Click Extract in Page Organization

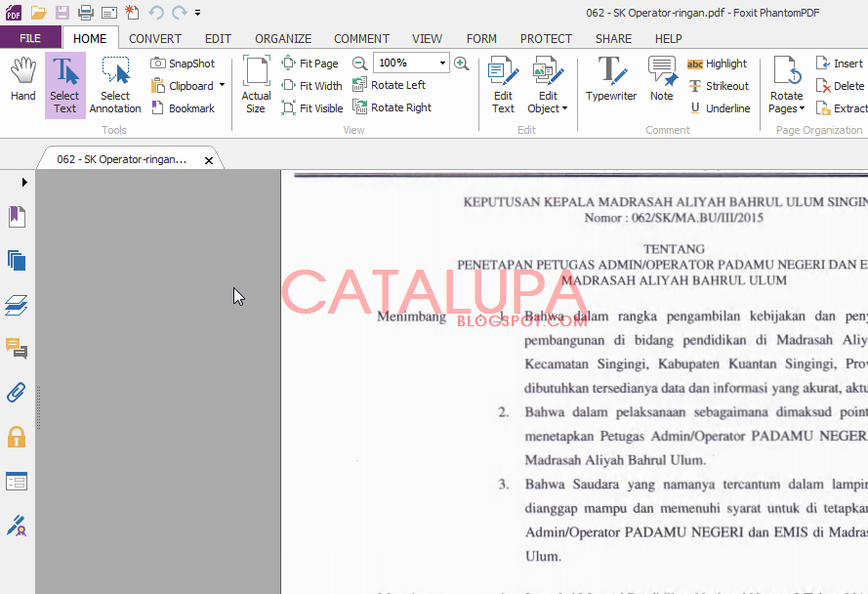842,108
